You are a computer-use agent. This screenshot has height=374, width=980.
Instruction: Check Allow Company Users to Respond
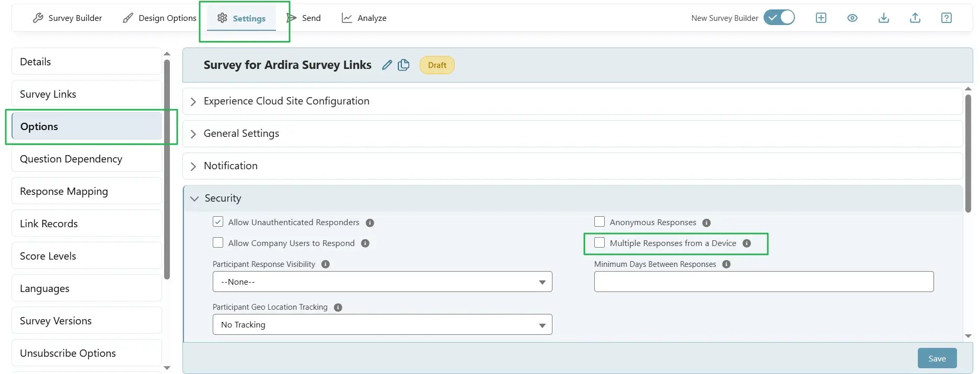(x=218, y=243)
